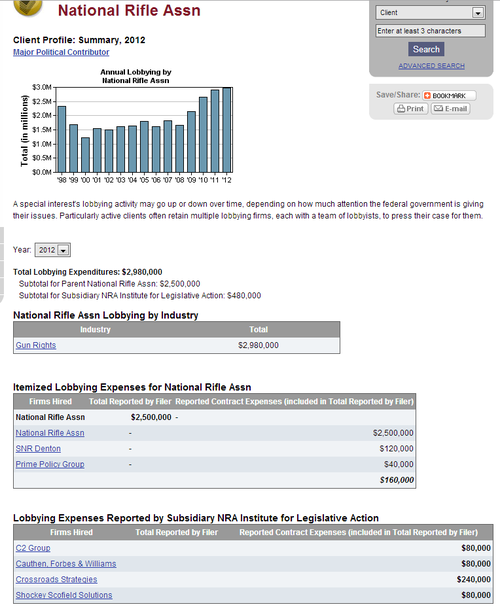Open the Advanced Search link
The width and height of the screenshot is (500, 611).
pyautogui.click(x=431, y=66)
